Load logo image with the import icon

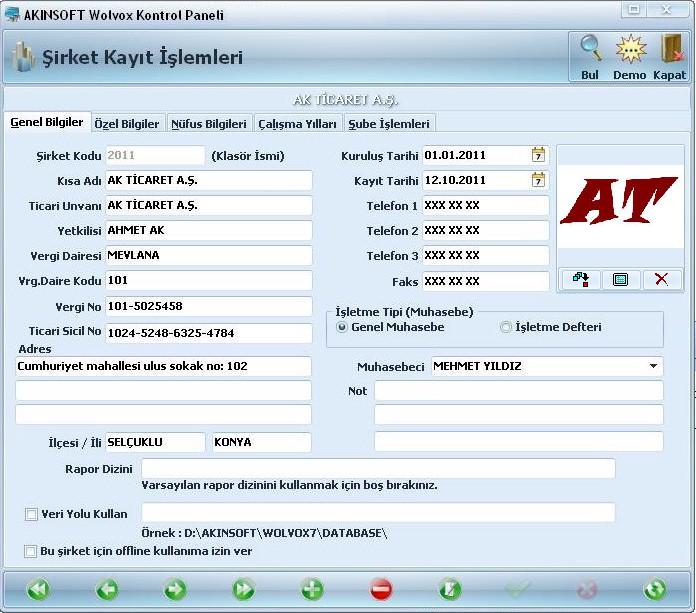pyautogui.click(x=580, y=280)
